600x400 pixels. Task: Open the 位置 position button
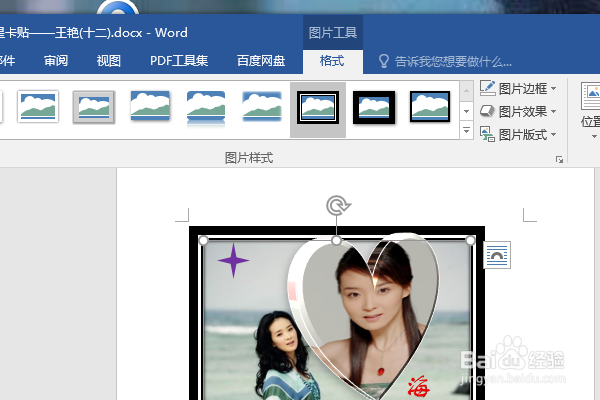point(590,110)
